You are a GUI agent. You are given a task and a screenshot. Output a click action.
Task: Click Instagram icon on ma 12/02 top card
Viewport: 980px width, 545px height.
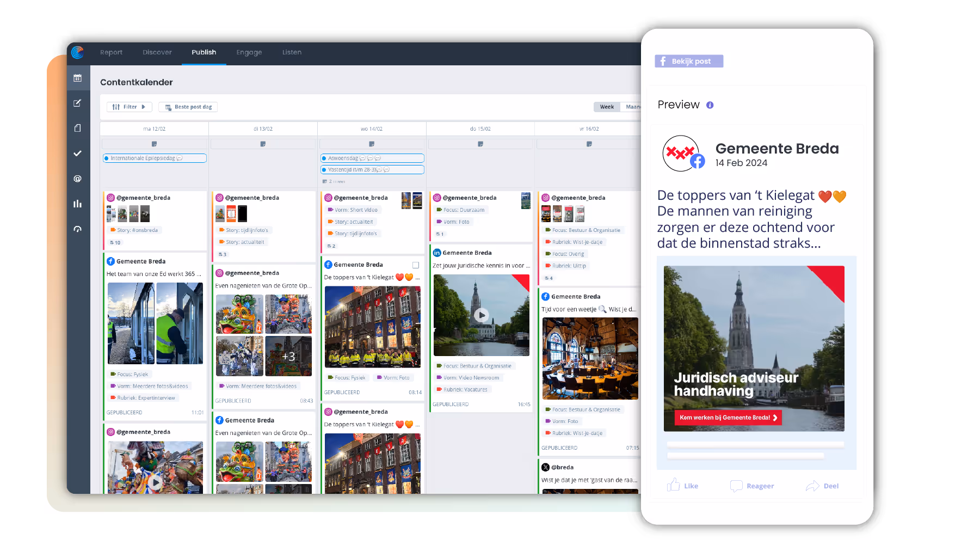click(110, 198)
